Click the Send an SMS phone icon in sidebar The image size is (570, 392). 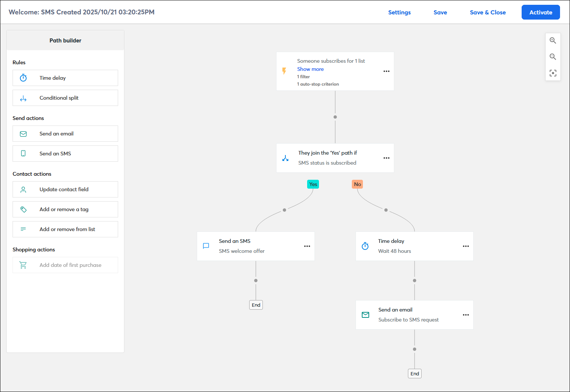pyautogui.click(x=23, y=154)
